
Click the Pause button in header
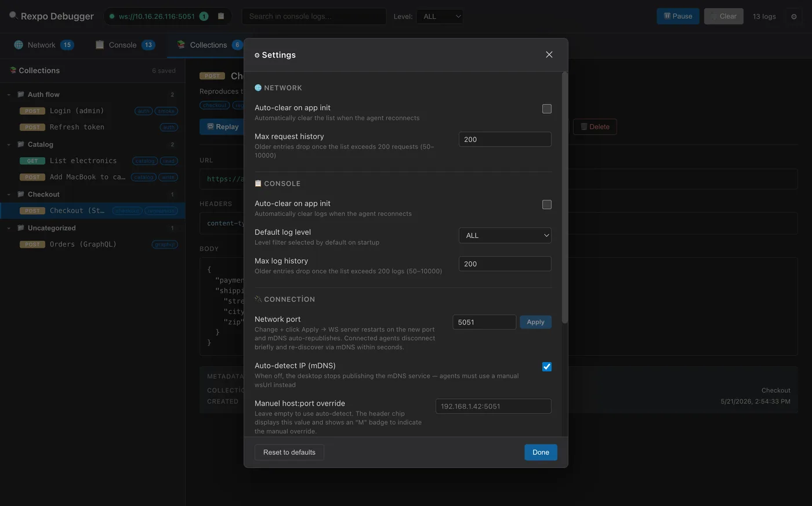pos(678,16)
